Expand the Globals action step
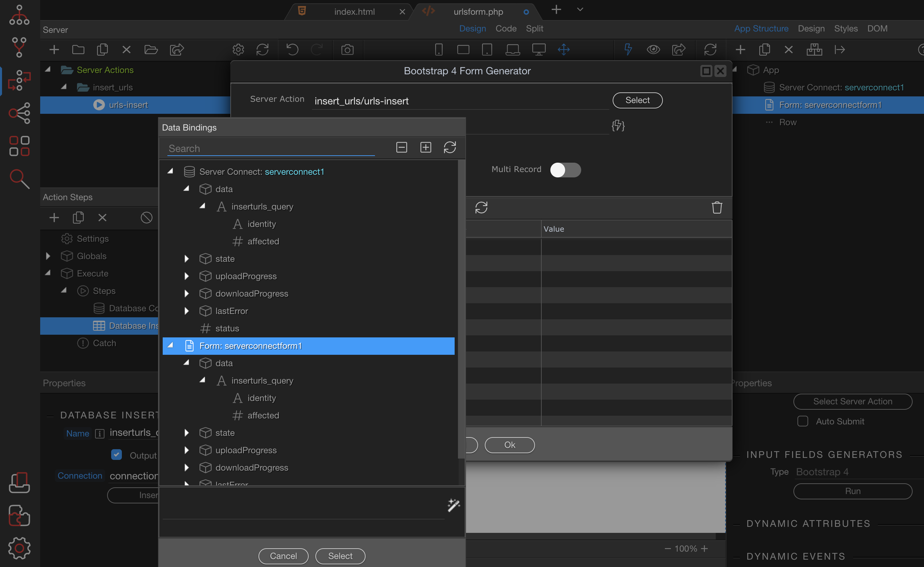Image resolution: width=924 pixels, height=567 pixels. [48, 256]
